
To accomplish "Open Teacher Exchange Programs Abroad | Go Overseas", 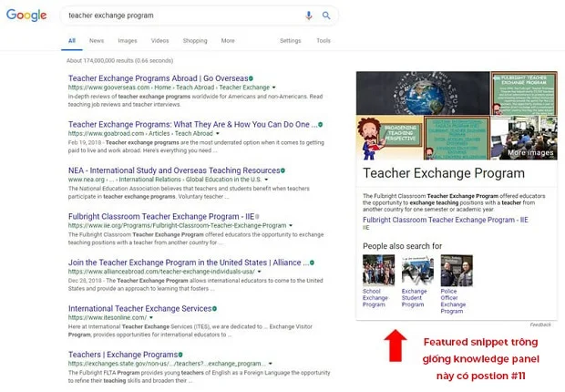I will pos(158,78).
